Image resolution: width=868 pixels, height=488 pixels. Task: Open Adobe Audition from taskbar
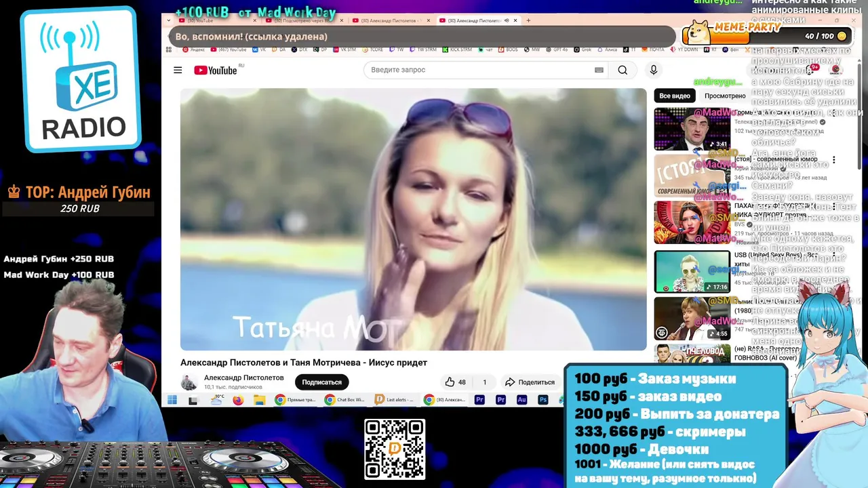tap(521, 400)
